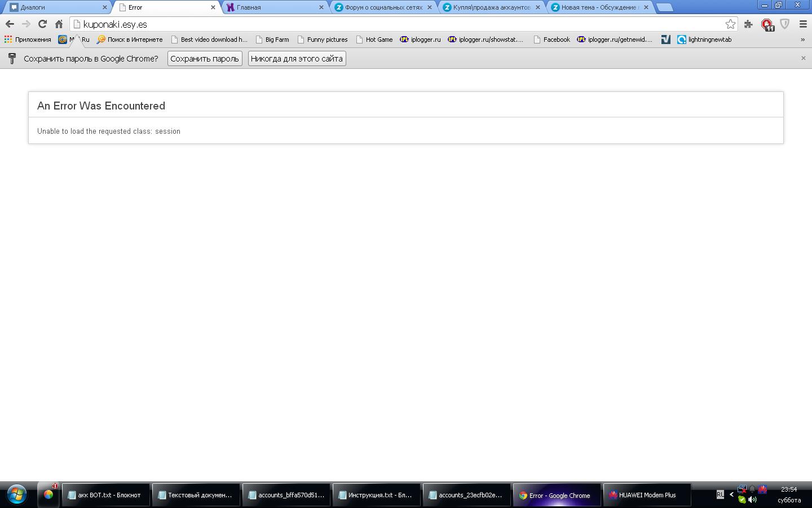Screen dimensions: 812x508
Task: Click the Сохранить пароль button
Action: point(205,59)
